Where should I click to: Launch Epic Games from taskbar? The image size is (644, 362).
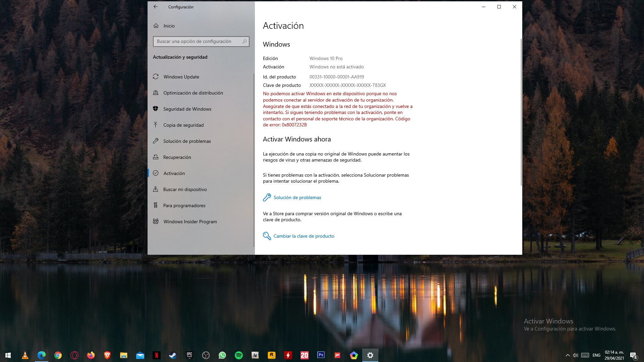click(190, 355)
